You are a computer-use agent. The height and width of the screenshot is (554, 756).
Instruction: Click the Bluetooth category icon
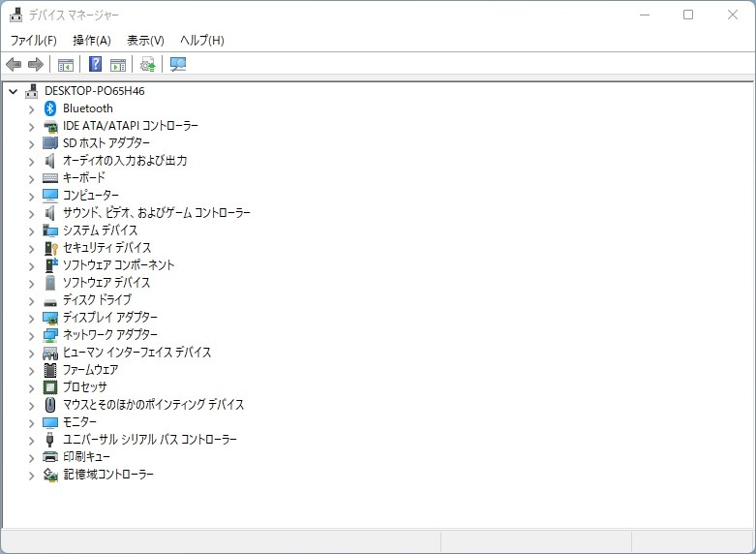50,108
